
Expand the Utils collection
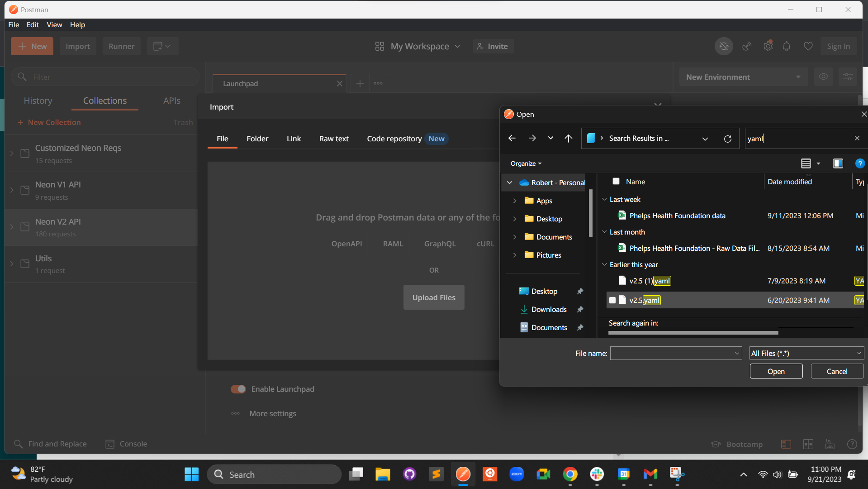[12, 264]
